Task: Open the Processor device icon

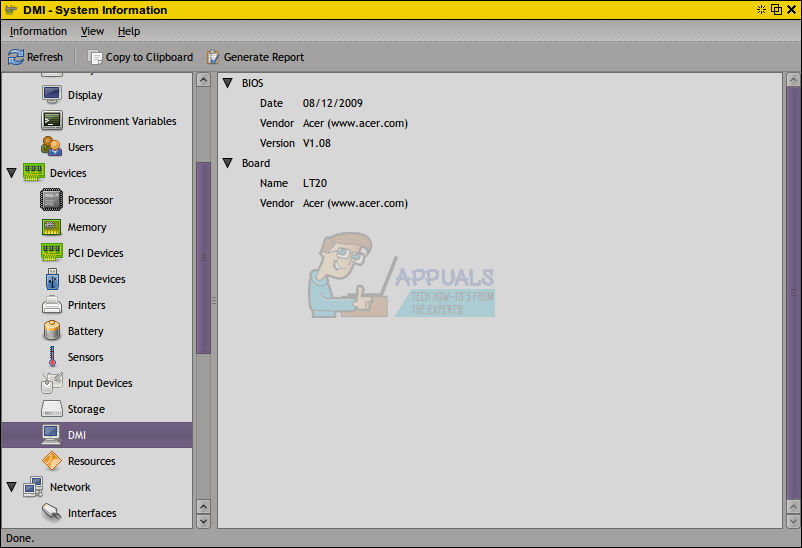Action: 52,200
